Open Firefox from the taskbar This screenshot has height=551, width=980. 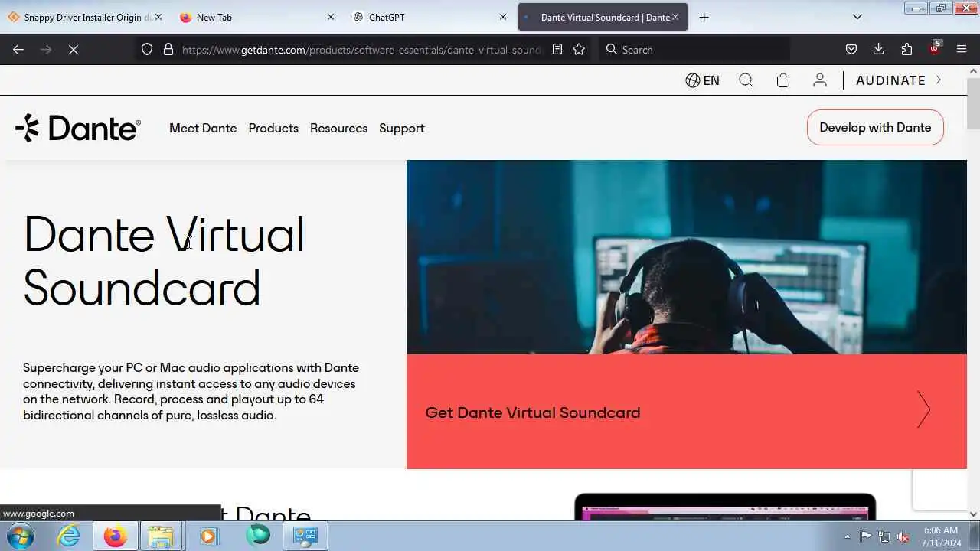click(115, 536)
